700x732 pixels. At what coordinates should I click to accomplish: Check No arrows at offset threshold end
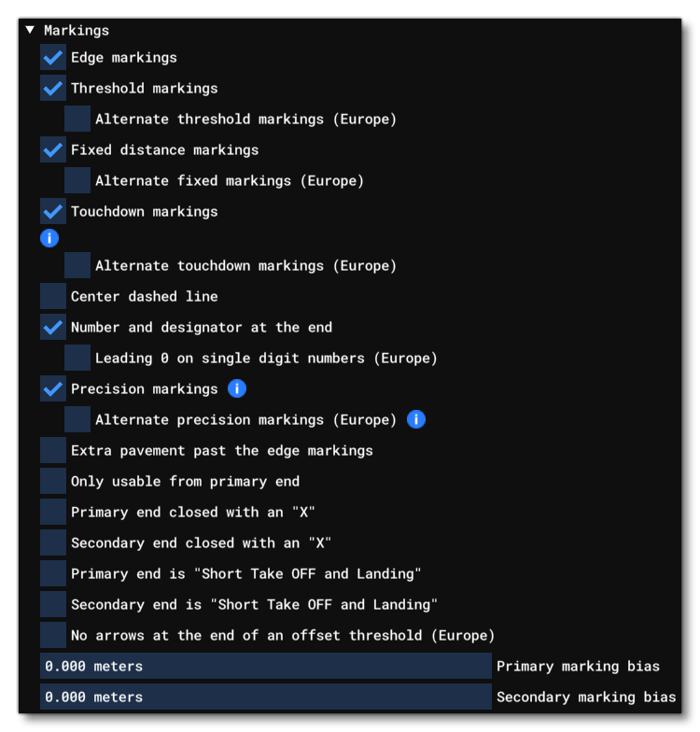point(53,636)
